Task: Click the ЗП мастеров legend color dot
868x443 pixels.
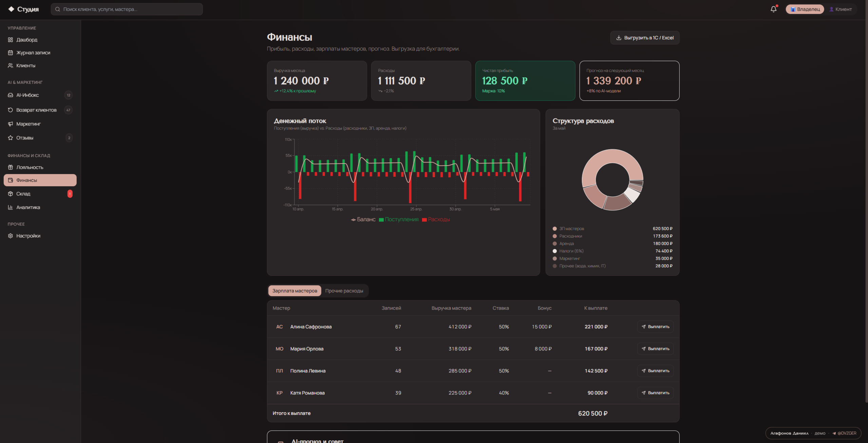Action: pos(555,229)
